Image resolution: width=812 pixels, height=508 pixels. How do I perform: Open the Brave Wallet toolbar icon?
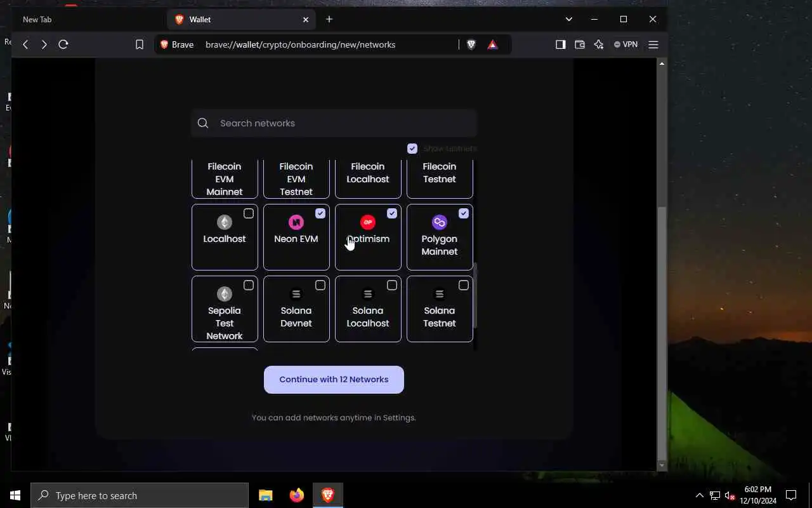click(x=580, y=44)
